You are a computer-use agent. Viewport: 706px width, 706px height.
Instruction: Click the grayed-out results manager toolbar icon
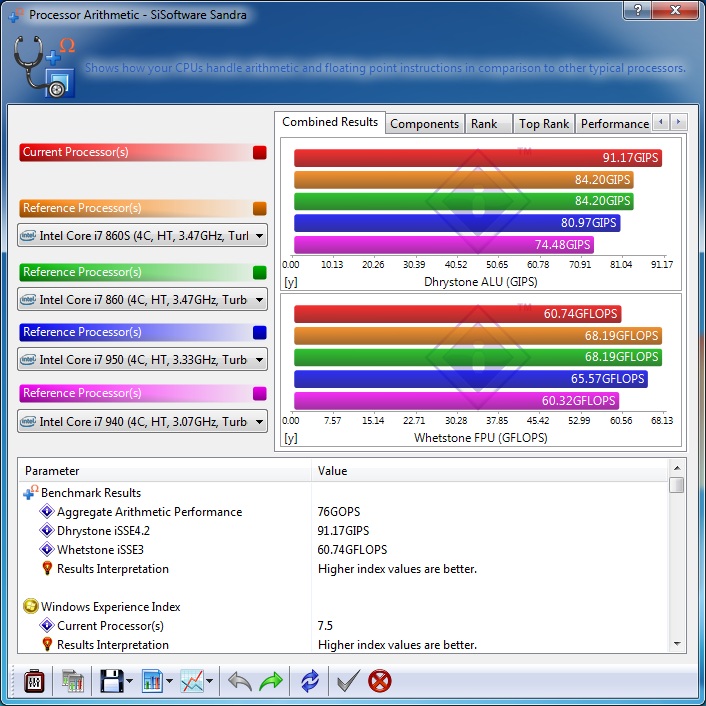pos(72,681)
